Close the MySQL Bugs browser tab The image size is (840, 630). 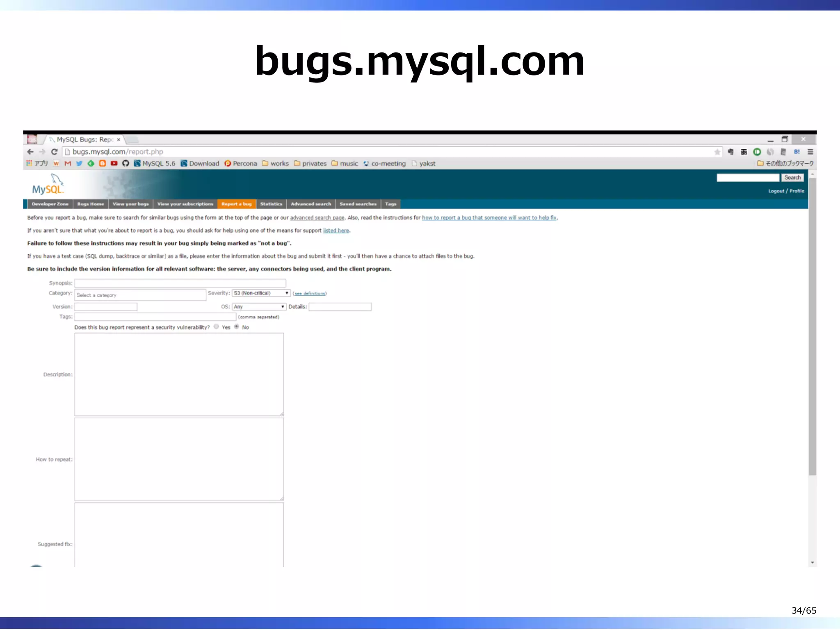119,139
